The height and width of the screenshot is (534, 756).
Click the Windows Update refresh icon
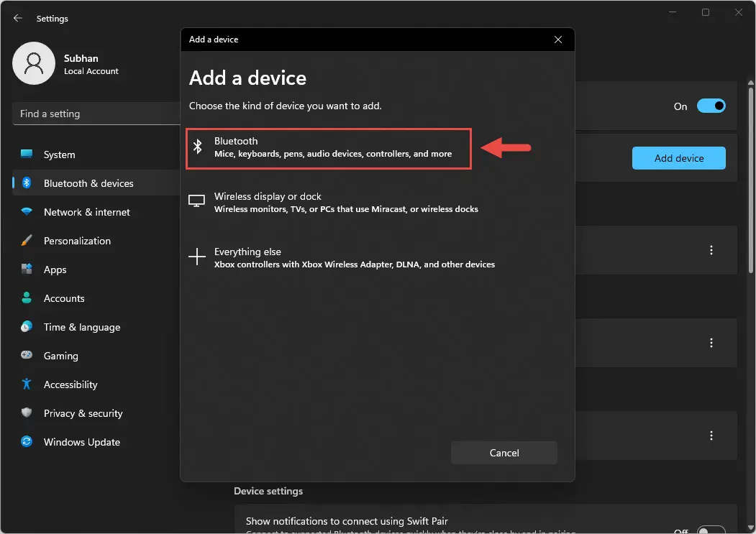(27, 441)
